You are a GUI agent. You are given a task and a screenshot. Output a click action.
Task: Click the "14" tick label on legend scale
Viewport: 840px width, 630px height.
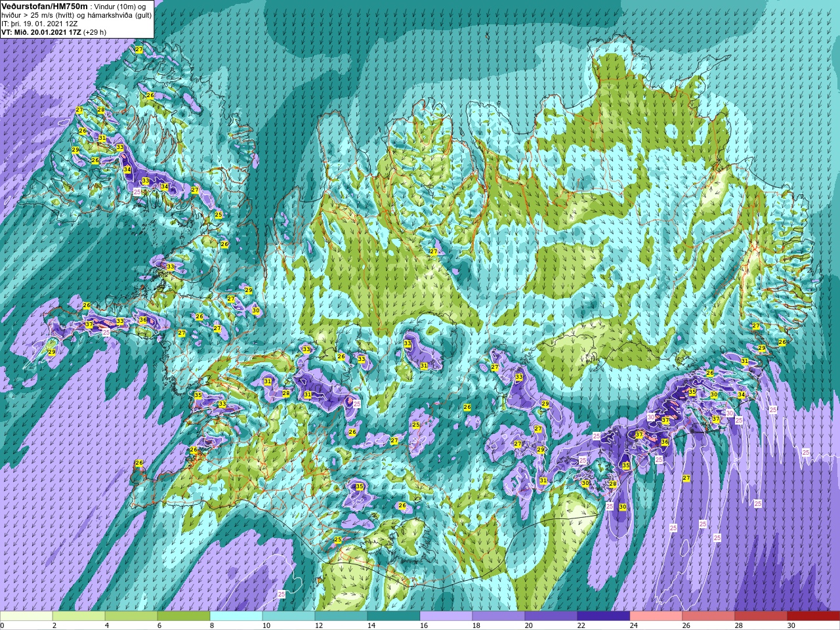click(x=371, y=626)
